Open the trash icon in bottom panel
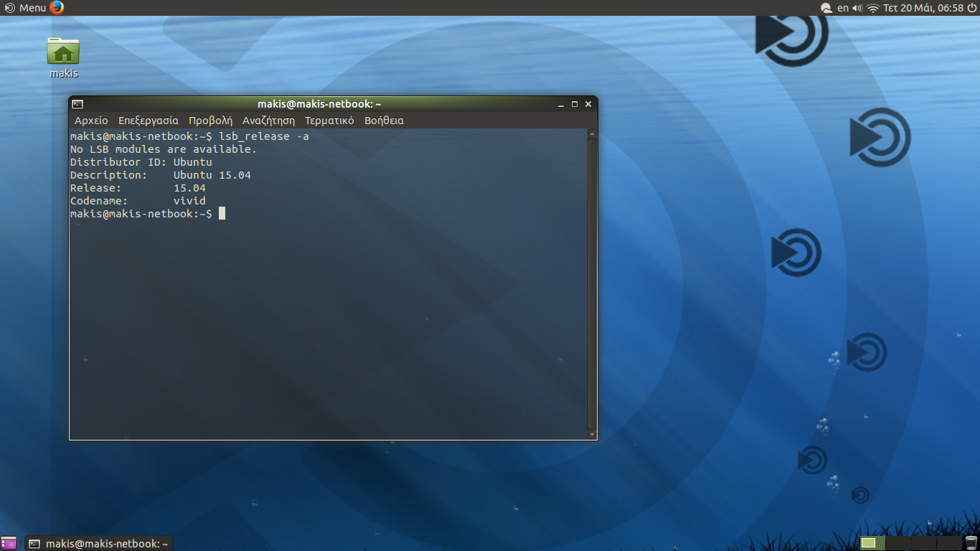 coord(971,543)
